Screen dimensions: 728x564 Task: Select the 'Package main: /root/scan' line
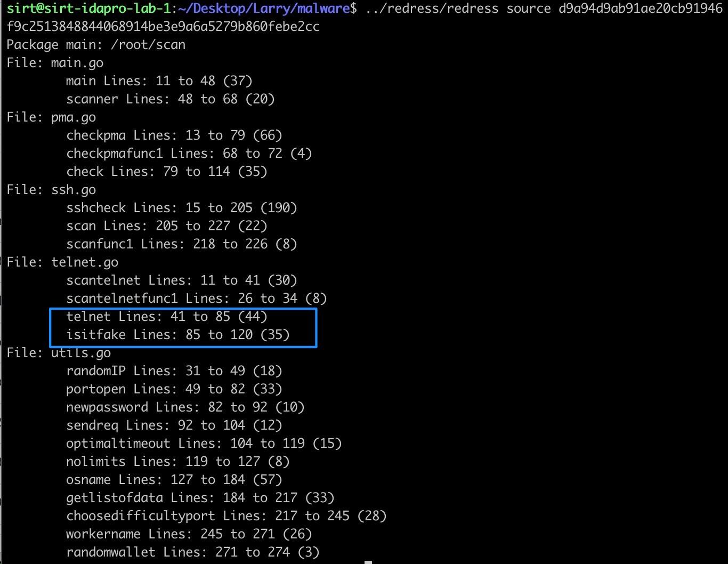click(96, 44)
